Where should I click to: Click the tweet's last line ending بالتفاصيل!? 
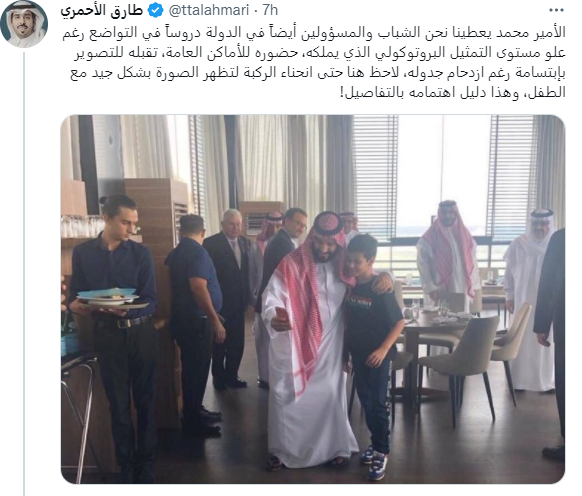point(452,93)
